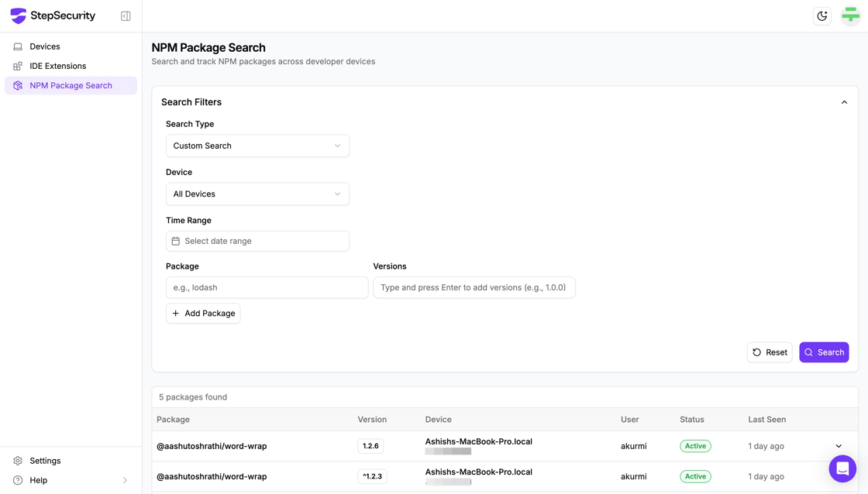Click the Add Package button
Image resolution: width=868 pixels, height=494 pixels.
click(x=203, y=314)
